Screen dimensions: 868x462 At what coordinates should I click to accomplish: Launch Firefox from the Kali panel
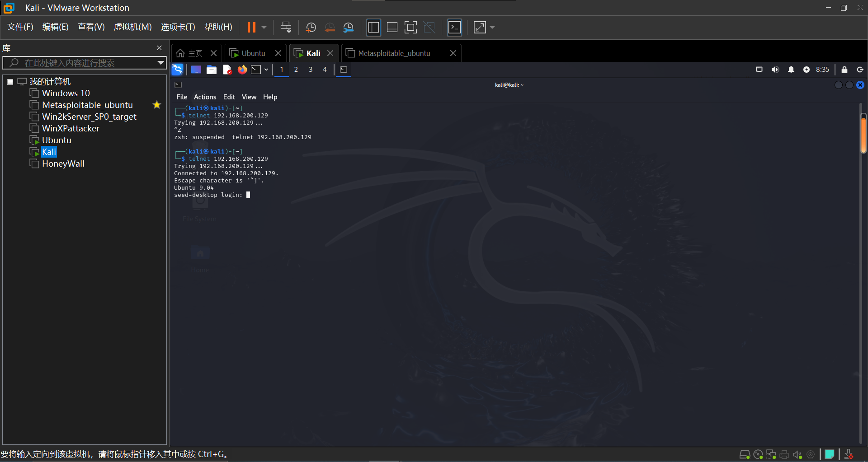tap(242, 70)
